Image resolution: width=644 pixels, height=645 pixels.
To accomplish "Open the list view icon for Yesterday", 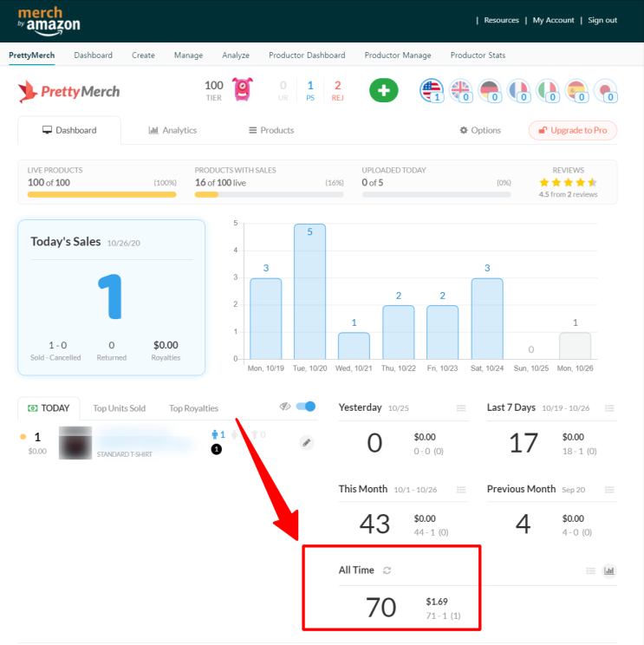I will (x=461, y=408).
